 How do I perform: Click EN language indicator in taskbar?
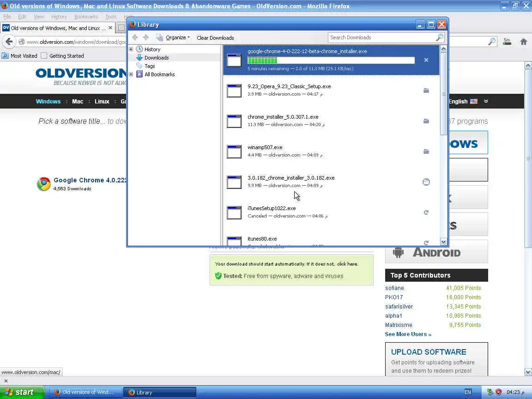point(467,392)
